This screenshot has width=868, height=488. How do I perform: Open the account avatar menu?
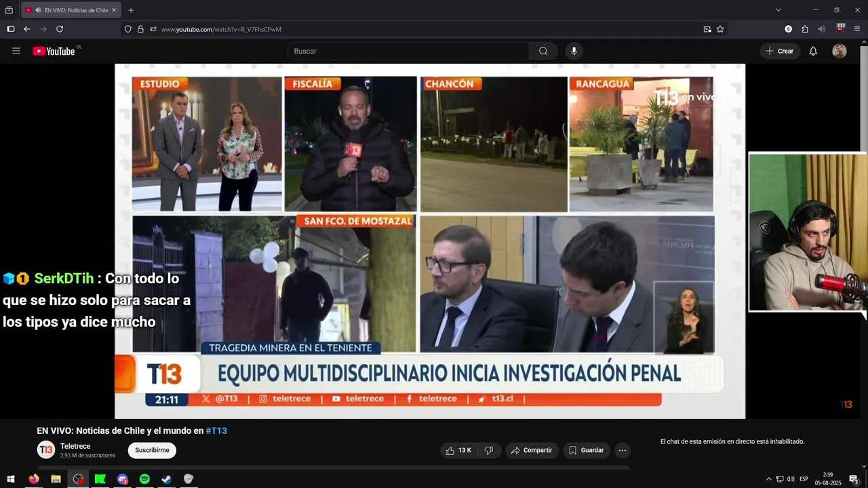tap(840, 51)
